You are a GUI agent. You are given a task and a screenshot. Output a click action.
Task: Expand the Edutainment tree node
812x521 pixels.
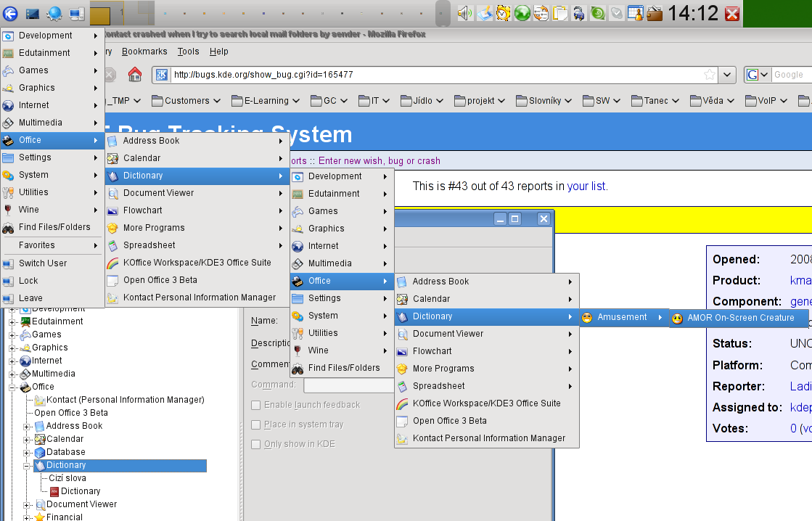click(x=12, y=321)
